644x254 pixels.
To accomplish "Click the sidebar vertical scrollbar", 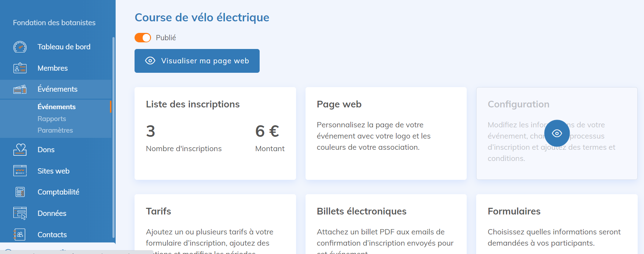I will [x=113, y=137].
